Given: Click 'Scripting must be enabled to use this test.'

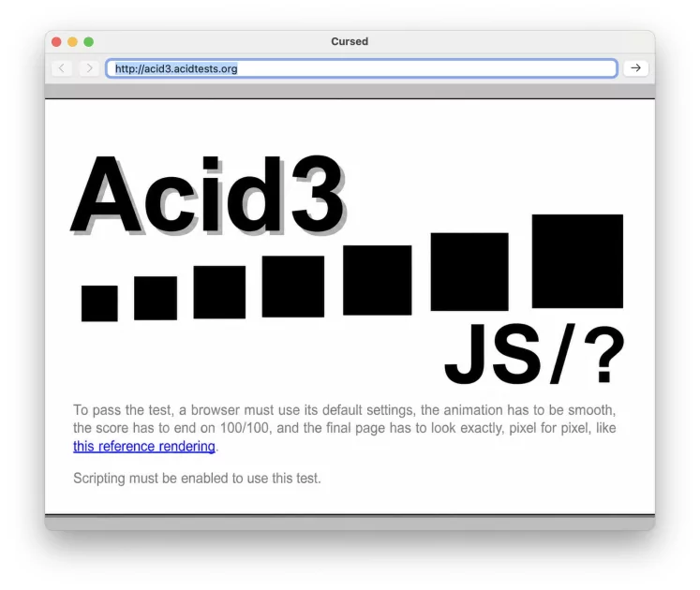Looking at the screenshot, I should [x=197, y=478].
